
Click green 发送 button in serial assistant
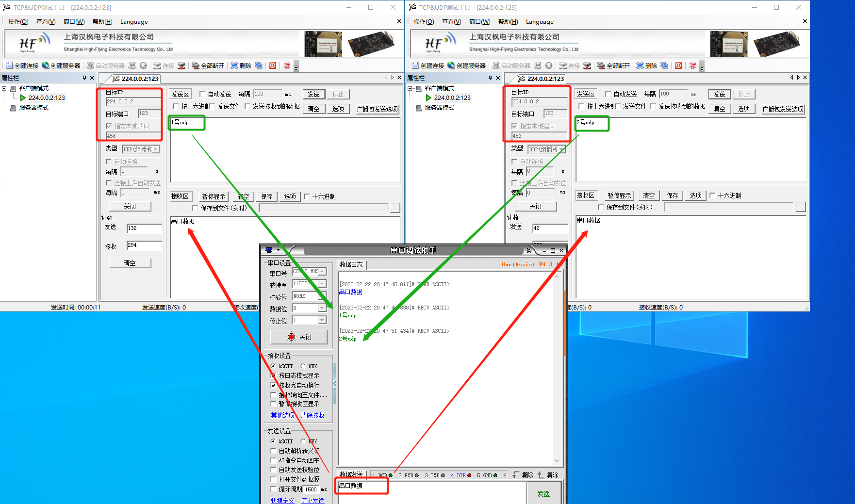click(x=543, y=493)
